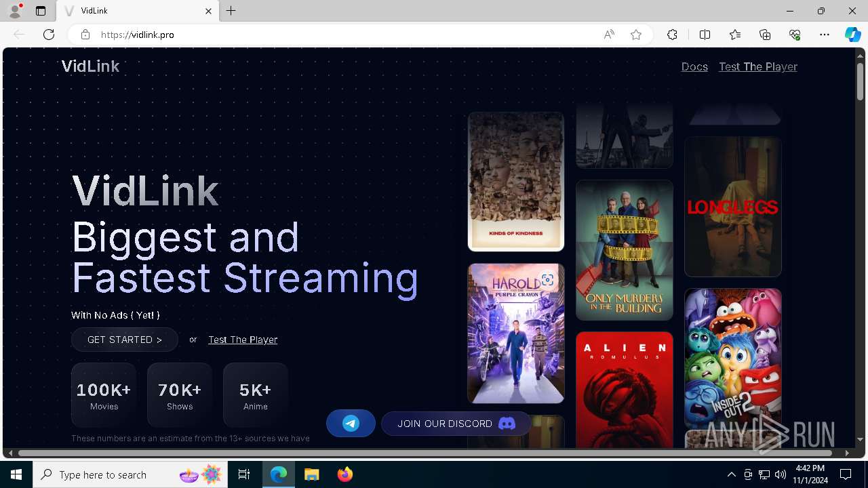The height and width of the screenshot is (488, 868).
Task: Open Microsoft Edge from the taskbar
Action: click(x=279, y=474)
